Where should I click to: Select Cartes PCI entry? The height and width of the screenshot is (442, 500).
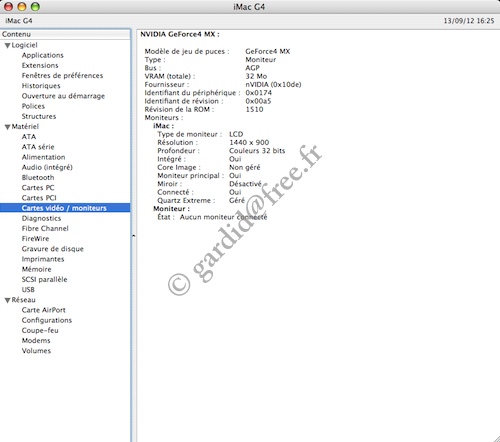(x=39, y=198)
